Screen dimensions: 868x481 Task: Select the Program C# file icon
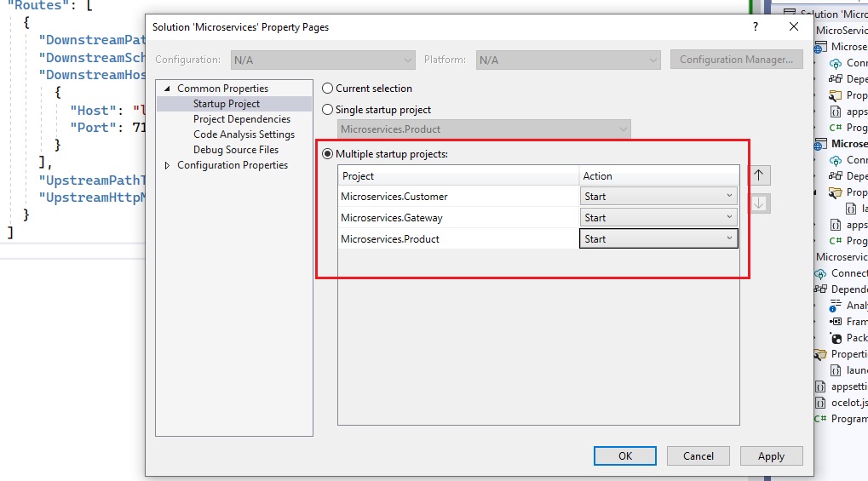pos(820,419)
